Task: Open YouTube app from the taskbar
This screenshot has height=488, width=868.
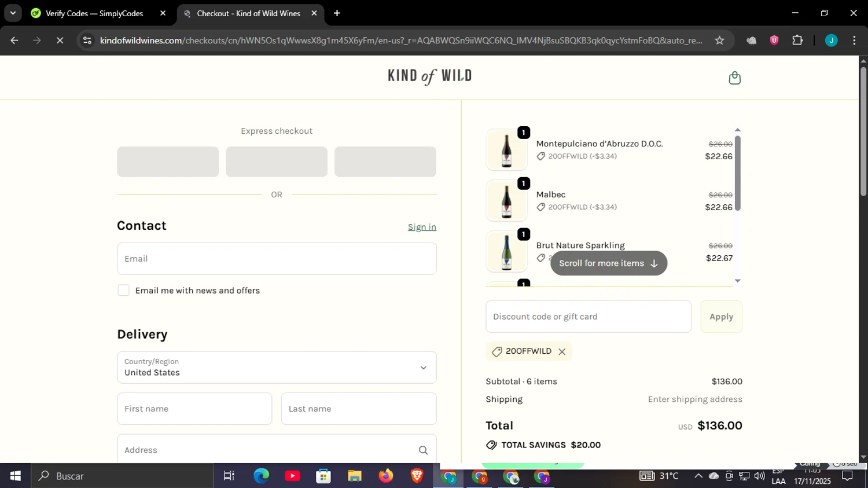Action: [292, 476]
